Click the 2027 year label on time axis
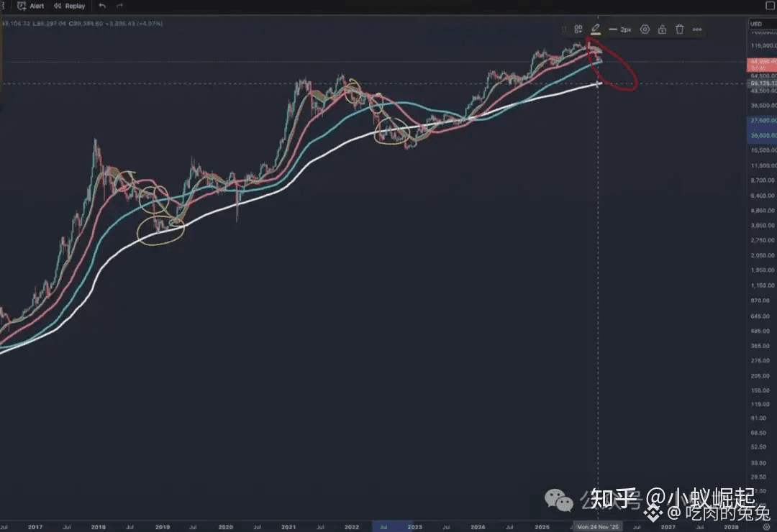777x532 pixels. point(668,527)
